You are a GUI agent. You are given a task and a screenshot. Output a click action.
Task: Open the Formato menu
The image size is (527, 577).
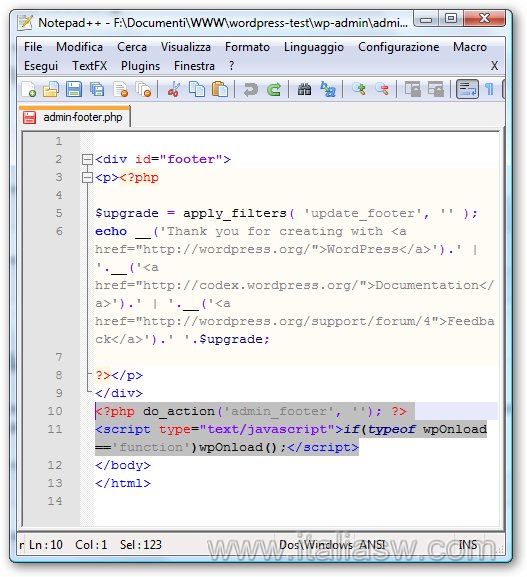point(247,47)
